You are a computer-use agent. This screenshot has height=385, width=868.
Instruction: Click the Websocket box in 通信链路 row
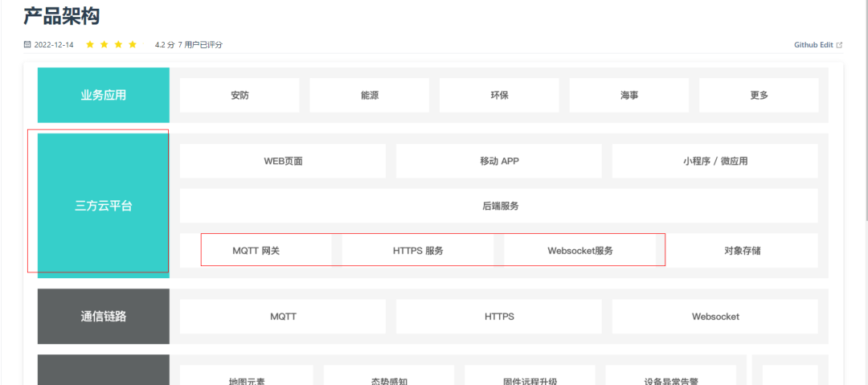(715, 317)
